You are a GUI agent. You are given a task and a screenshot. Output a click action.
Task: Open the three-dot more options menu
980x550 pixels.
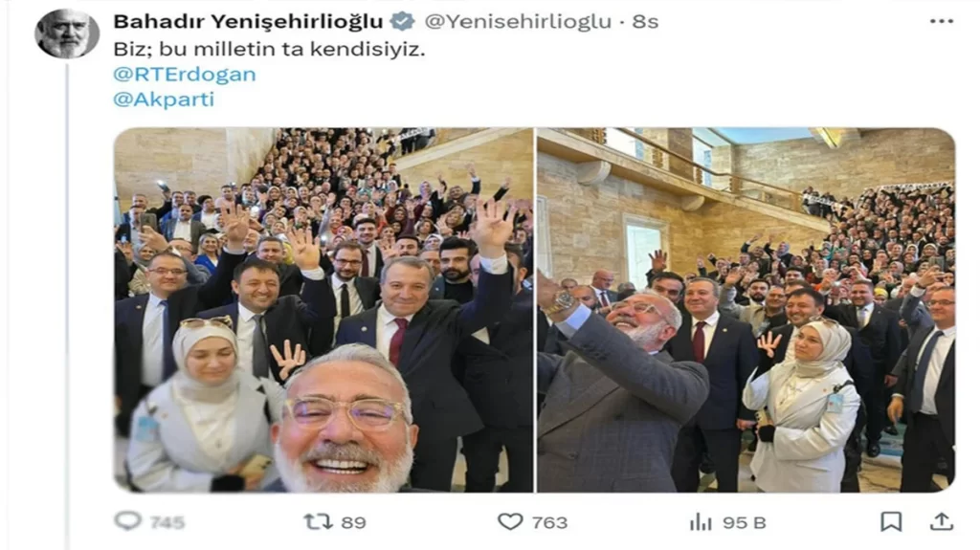pos(942,21)
